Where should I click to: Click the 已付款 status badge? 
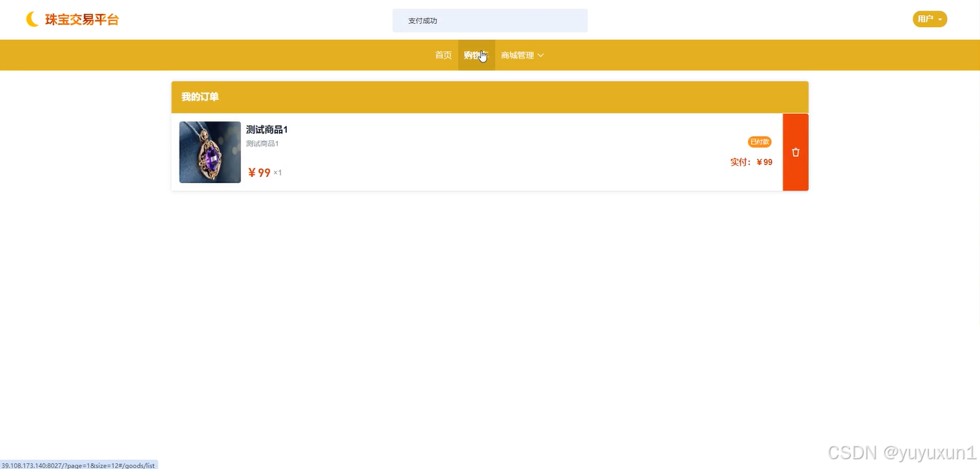[x=760, y=142]
